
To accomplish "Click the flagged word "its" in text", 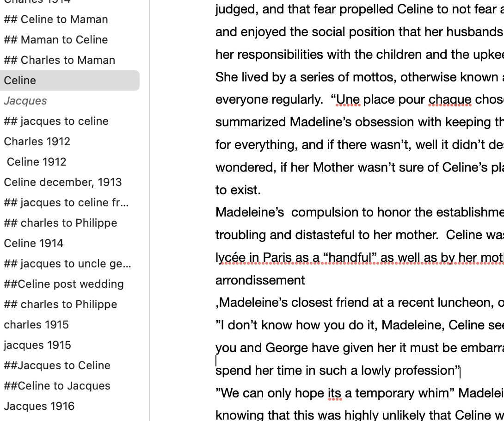I will [334, 393].
